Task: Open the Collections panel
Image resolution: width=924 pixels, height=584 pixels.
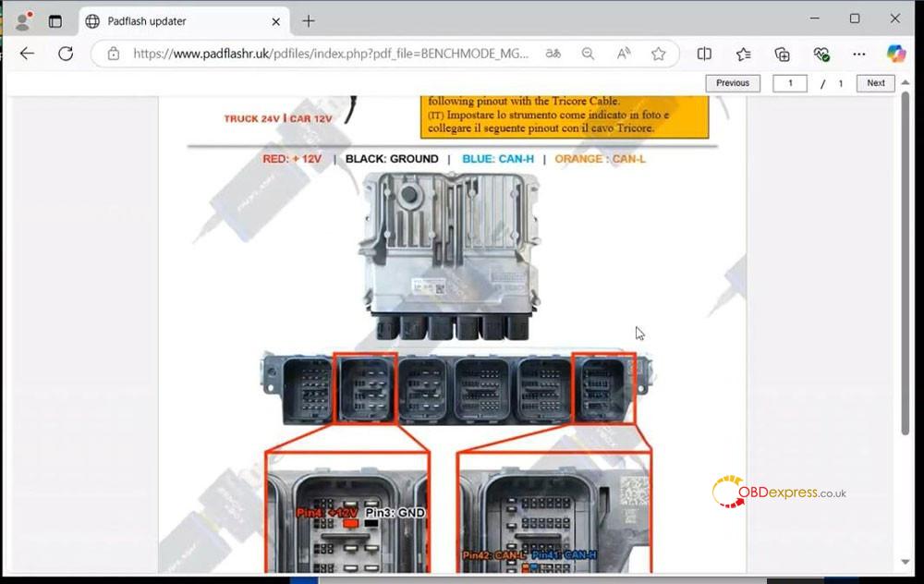Action: click(782, 54)
